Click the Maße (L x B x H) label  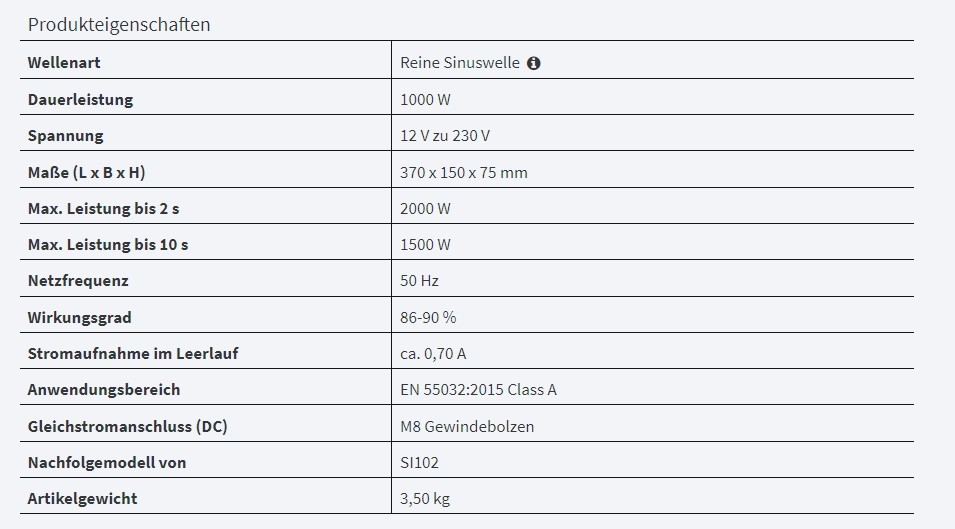coord(86,172)
